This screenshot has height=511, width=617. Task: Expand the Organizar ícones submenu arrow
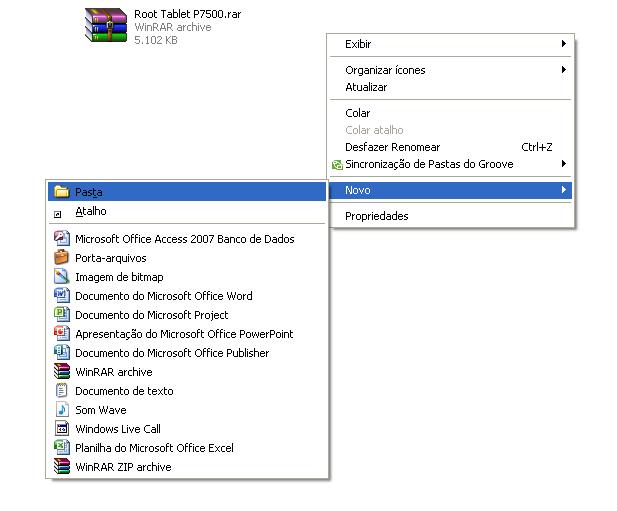pos(563,70)
